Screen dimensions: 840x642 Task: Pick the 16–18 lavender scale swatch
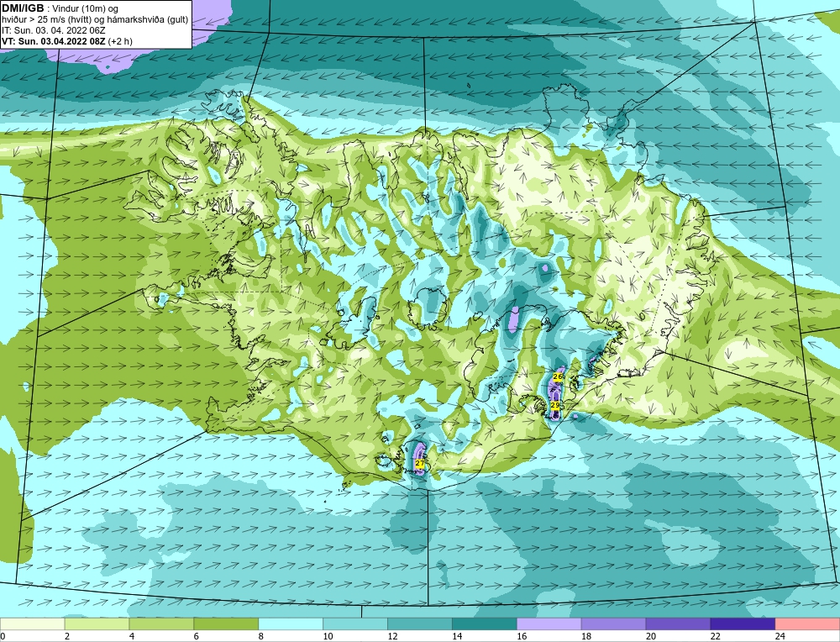tap(549, 624)
